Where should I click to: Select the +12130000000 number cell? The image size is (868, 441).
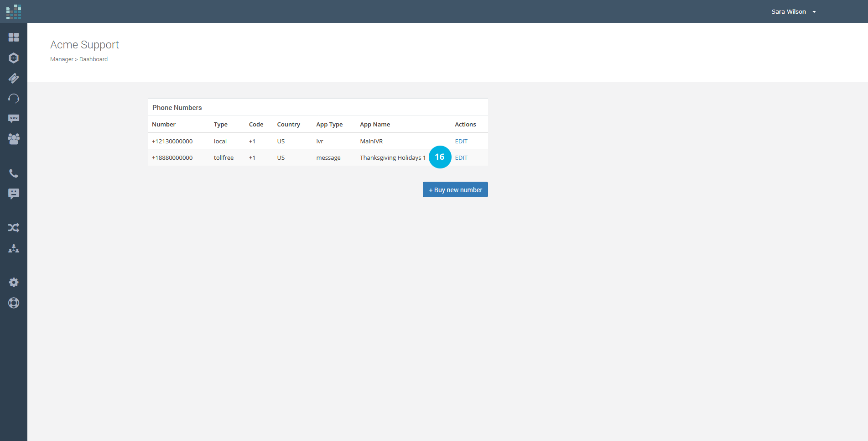click(x=172, y=141)
